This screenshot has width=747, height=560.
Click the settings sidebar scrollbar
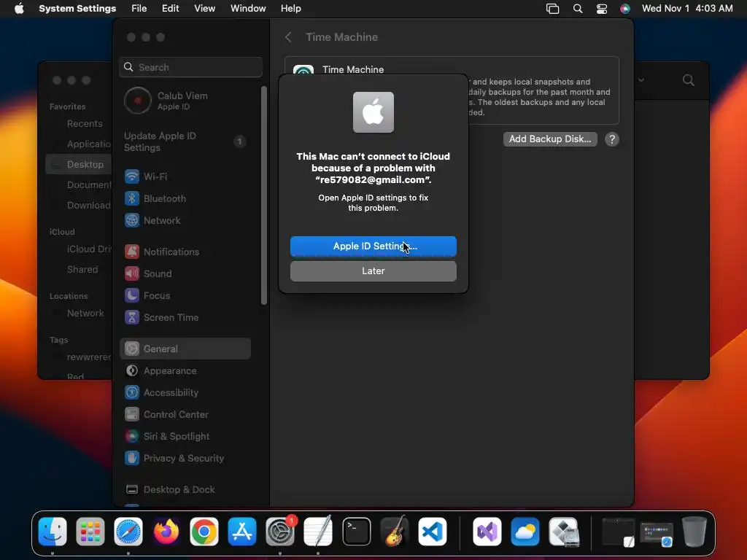pyautogui.click(x=264, y=195)
